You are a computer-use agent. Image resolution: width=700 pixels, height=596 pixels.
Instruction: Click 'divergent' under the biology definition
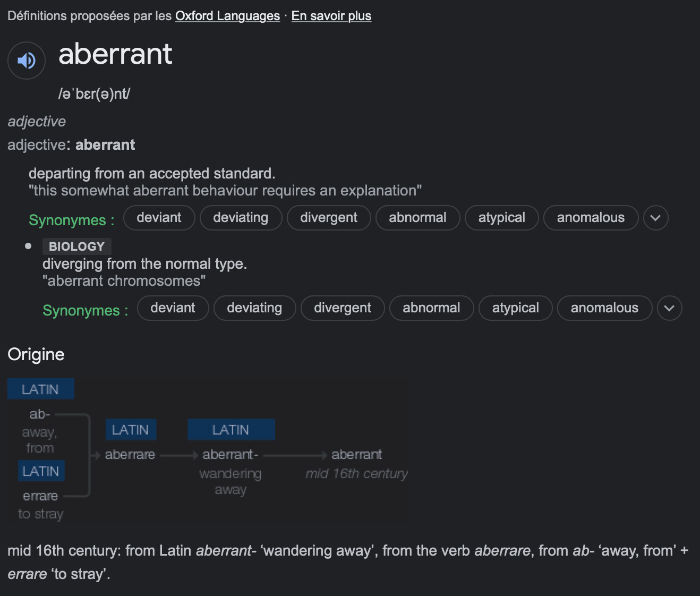(x=343, y=308)
